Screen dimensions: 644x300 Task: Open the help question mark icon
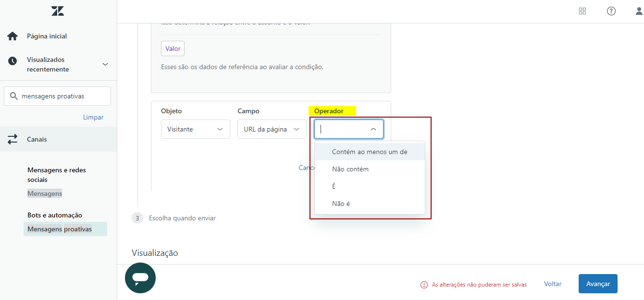[x=611, y=11]
